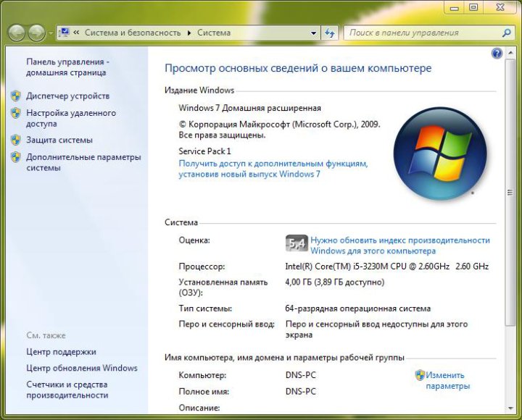Click the shield icon next to "Изменить параметры"
This screenshot has height=420, width=522.
click(419, 375)
